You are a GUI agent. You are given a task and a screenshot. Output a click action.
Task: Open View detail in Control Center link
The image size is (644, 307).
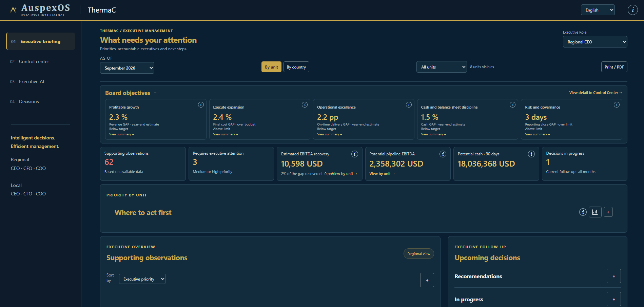click(596, 93)
